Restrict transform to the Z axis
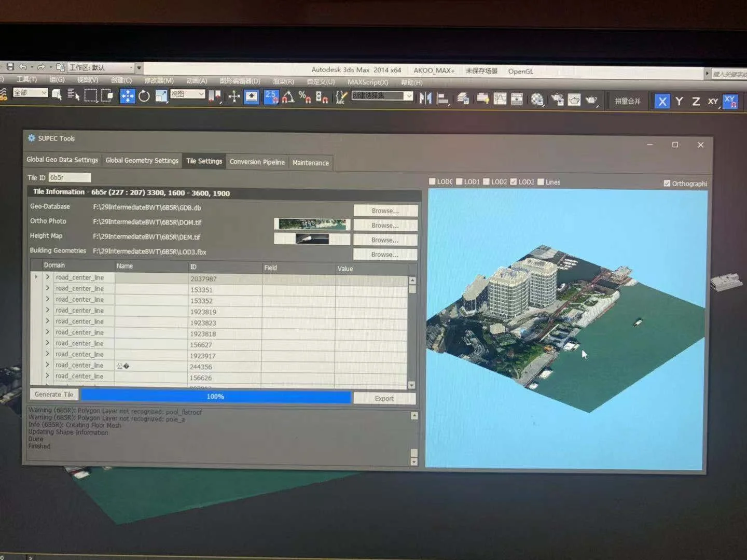 click(x=696, y=102)
